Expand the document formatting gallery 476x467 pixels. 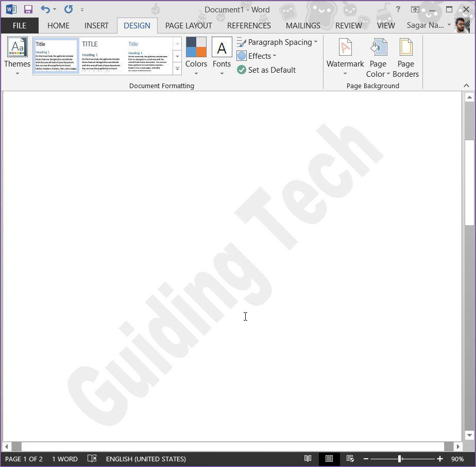pos(177,69)
